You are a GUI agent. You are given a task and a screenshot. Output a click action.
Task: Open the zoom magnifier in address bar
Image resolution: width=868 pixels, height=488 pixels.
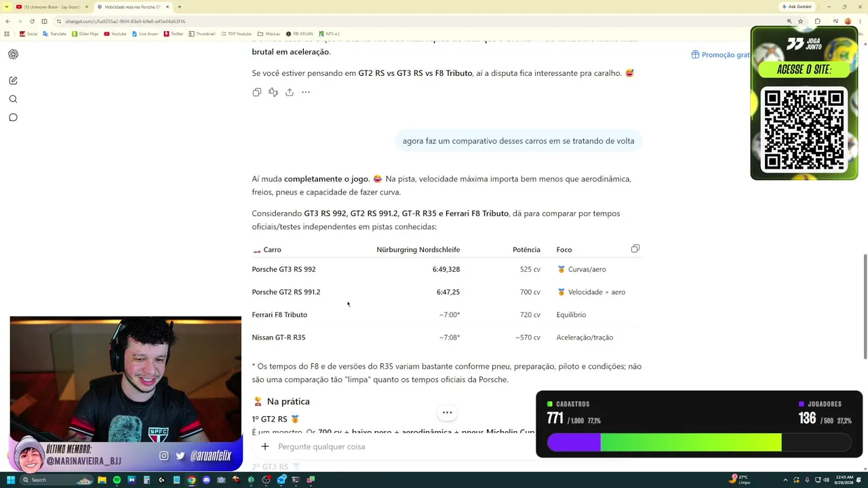pyautogui.click(x=789, y=21)
